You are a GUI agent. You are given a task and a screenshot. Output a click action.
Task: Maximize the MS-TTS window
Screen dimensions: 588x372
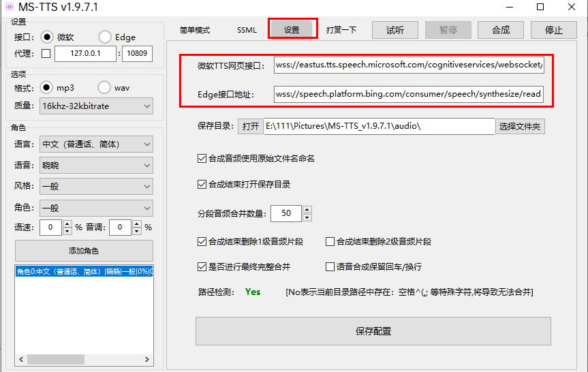point(540,7)
